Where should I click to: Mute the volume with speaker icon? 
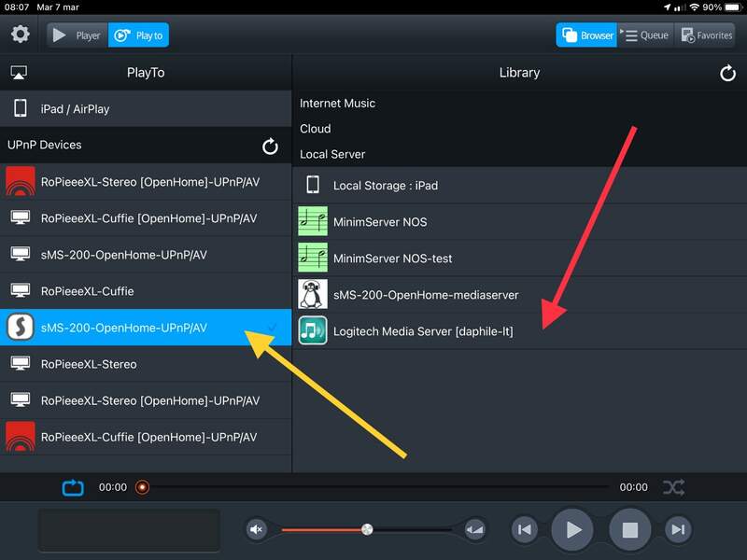pos(257,530)
